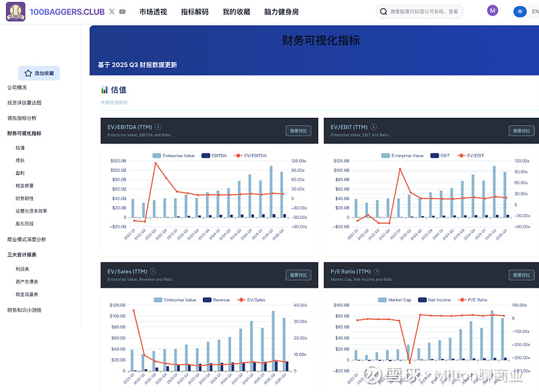Toggle EV/Sales line legend entry
The width and height of the screenshot is (539, 392).
(x=251, y=300)
